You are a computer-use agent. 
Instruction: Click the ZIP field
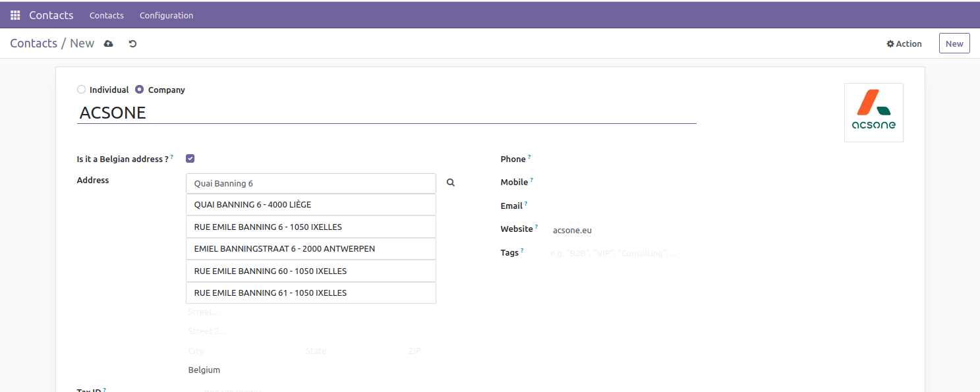[422, 351]
